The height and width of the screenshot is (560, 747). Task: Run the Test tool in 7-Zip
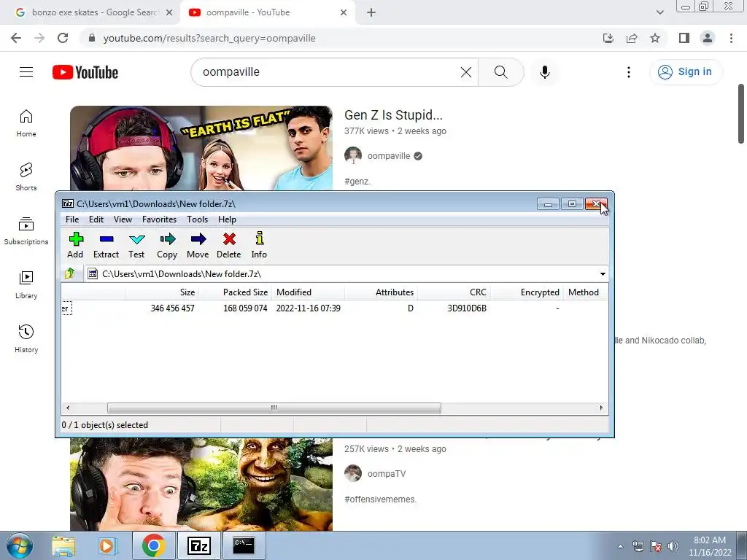pyautogui.click(x=136, y=245)
